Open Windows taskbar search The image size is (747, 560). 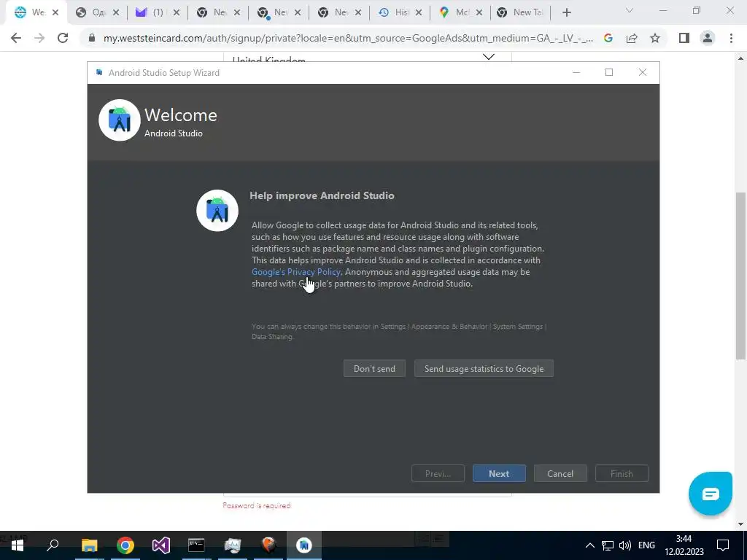point(53,545)
